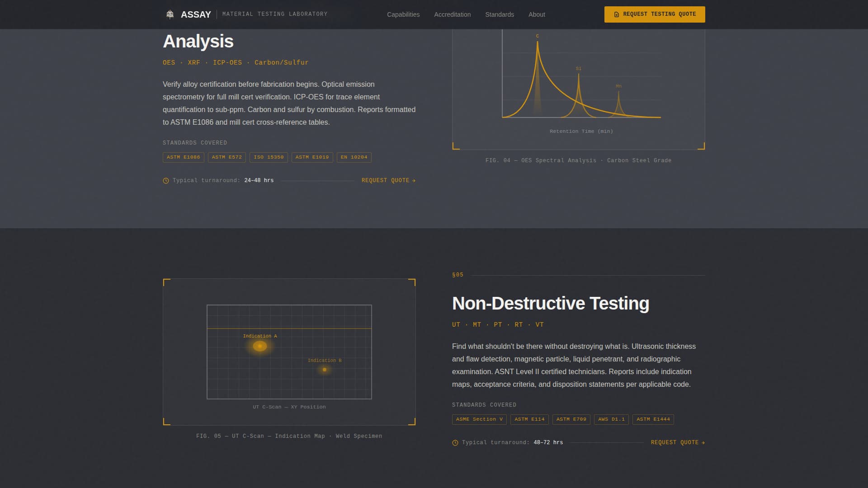Image resolution: width=868 pixels, height=488 pixels.
Task: Select the UT label under Non-Destructive Testing
Action: pyautogui.click(x=455, y=324)
